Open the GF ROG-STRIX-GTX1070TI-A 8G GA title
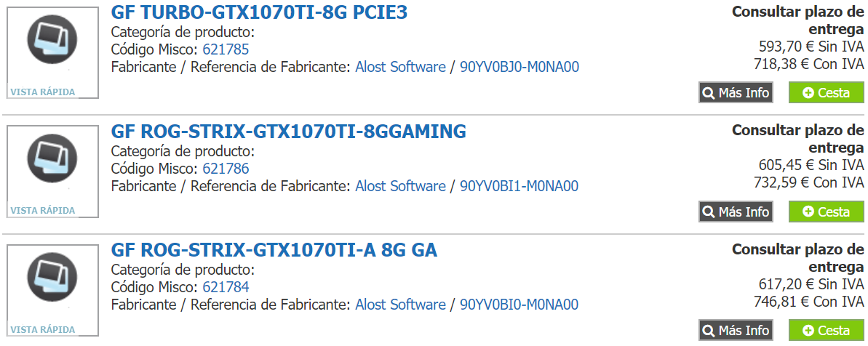This screenshot has width=868, height=346. pyautogui.click(x=274, y=250)
